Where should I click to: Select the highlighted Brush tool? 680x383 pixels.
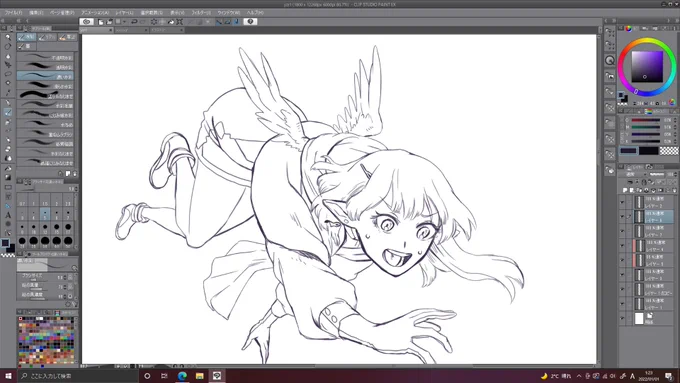click(x=8, y=112)
